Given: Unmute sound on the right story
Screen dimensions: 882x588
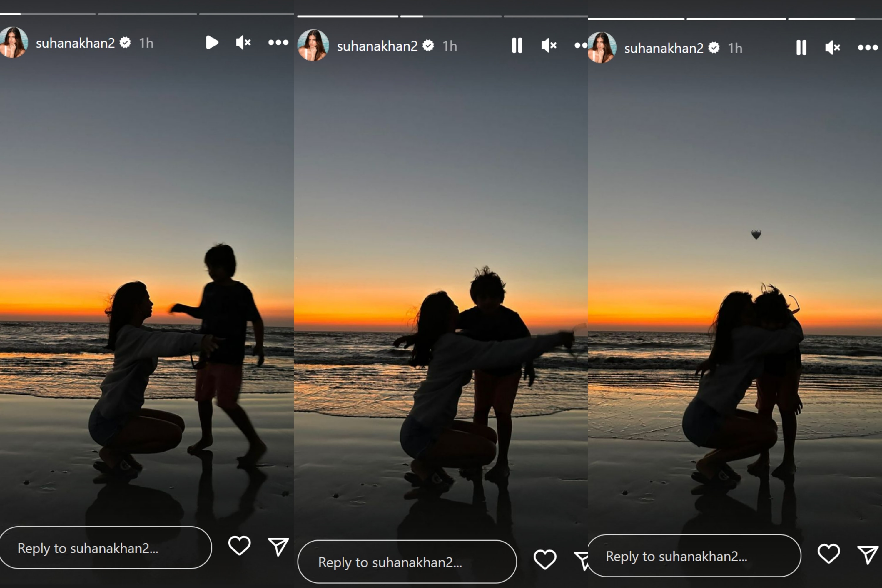Looking at the screenshot, I should coord(833,48).
